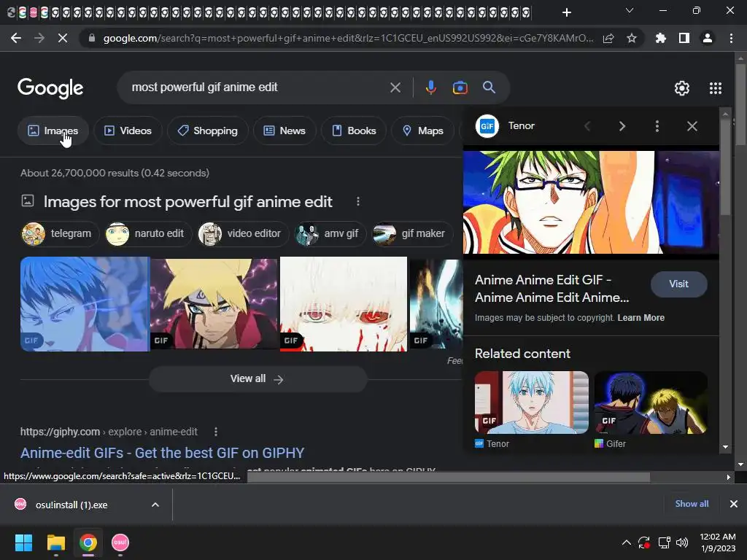Viewport: 747px width, 560px height.
Task: Click Show all downloads
Action: 692,504
